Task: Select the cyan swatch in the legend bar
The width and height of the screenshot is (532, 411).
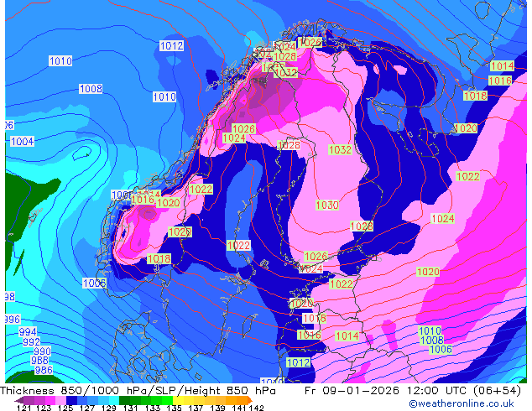Action: pyautogui.click(x=114, y=400)
